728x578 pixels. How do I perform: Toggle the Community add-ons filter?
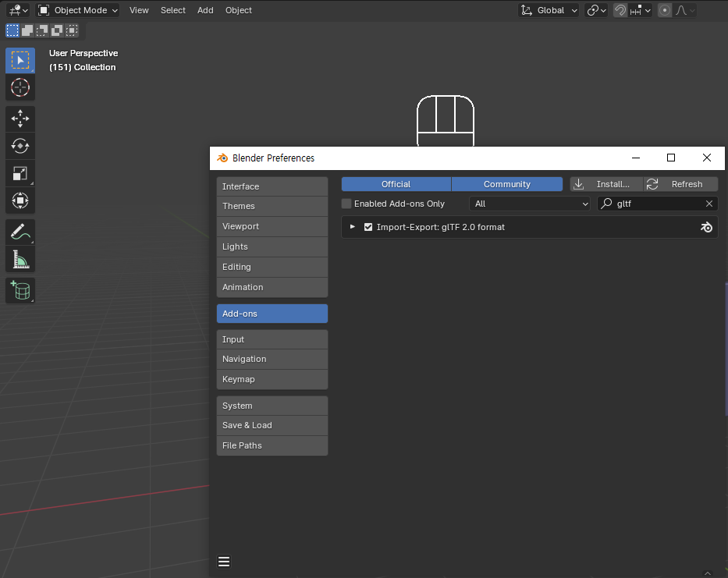click(x=507, y=184)
